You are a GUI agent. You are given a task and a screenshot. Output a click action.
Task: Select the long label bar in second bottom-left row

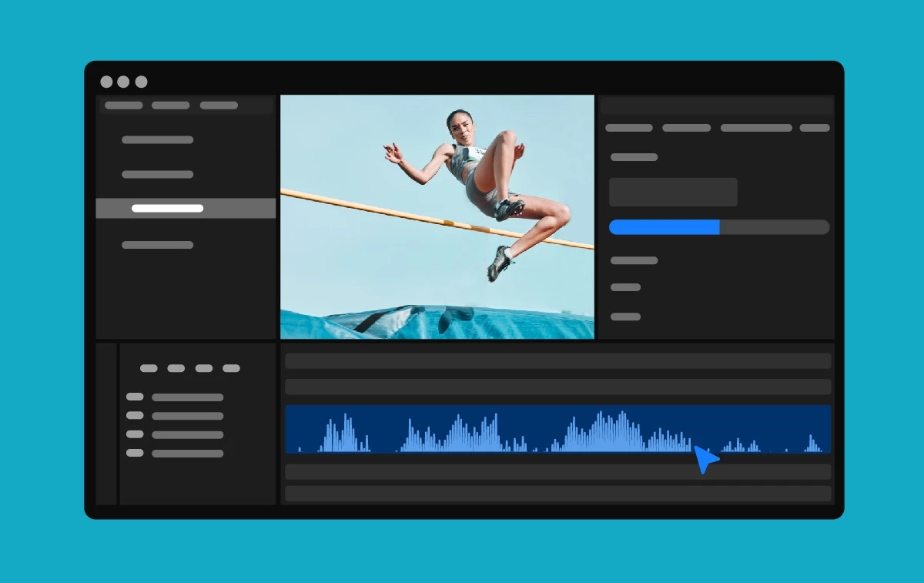click(188, 416)
